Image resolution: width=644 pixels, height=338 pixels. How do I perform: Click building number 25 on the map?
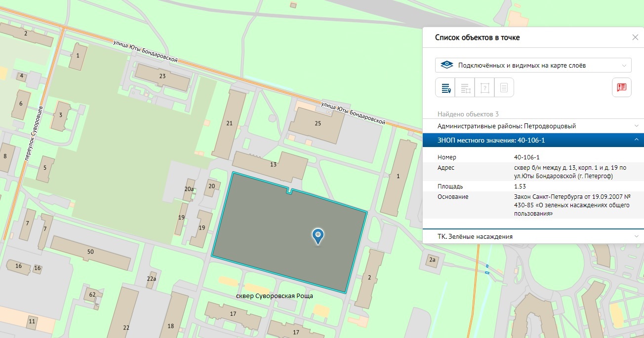pyautogui.click(x=317, y=123)
